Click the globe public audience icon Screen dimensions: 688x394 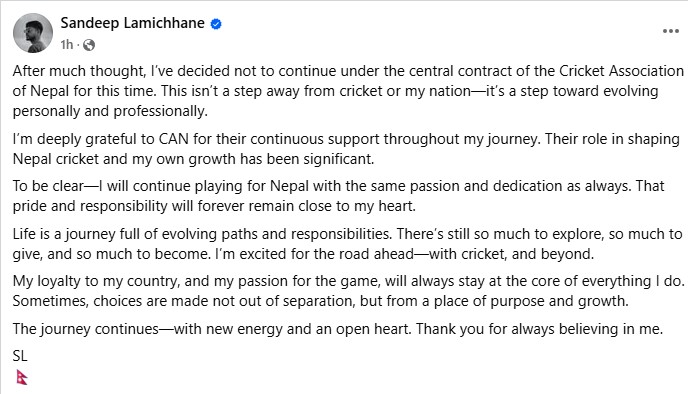click(x=89, y=45)
